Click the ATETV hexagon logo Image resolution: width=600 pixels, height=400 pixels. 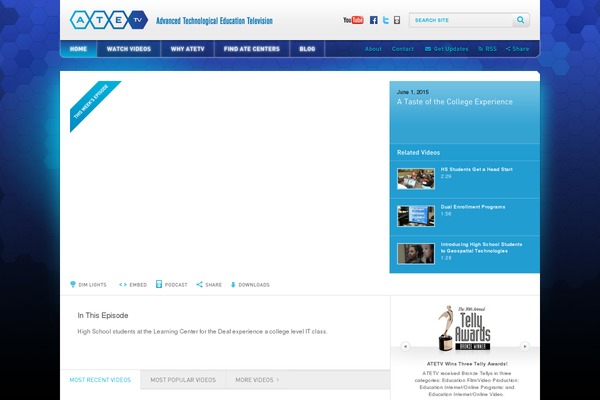pyautogui.click(x=109, y=20)
